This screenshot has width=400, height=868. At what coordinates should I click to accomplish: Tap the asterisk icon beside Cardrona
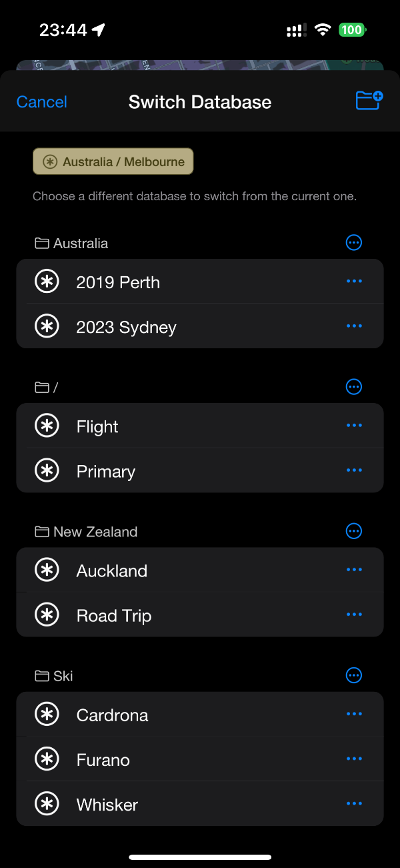(x=47, y=715)
